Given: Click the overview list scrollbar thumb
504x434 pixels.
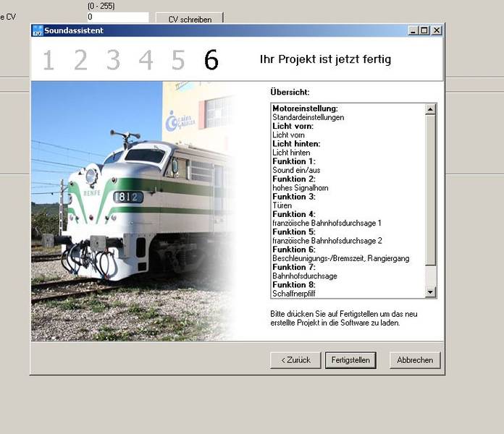Looking at the screenshot, I should (430, 190).
